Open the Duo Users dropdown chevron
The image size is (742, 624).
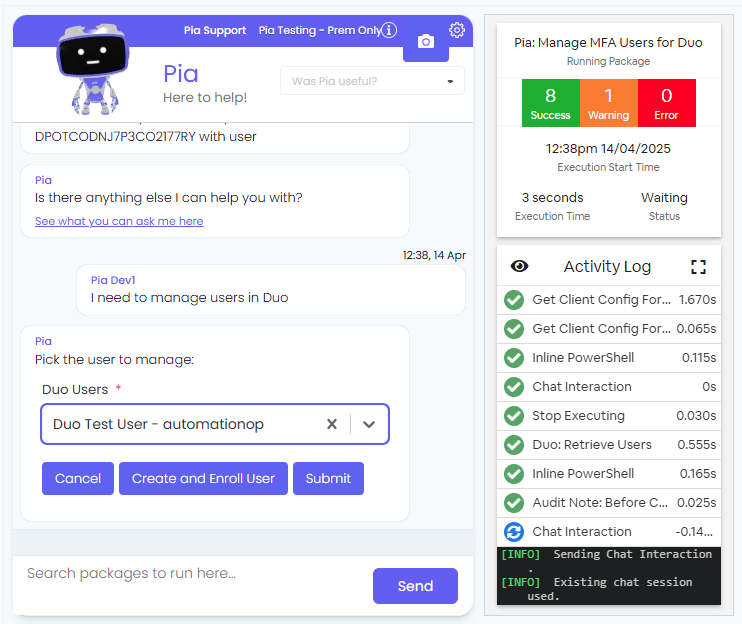click(369, 424)
